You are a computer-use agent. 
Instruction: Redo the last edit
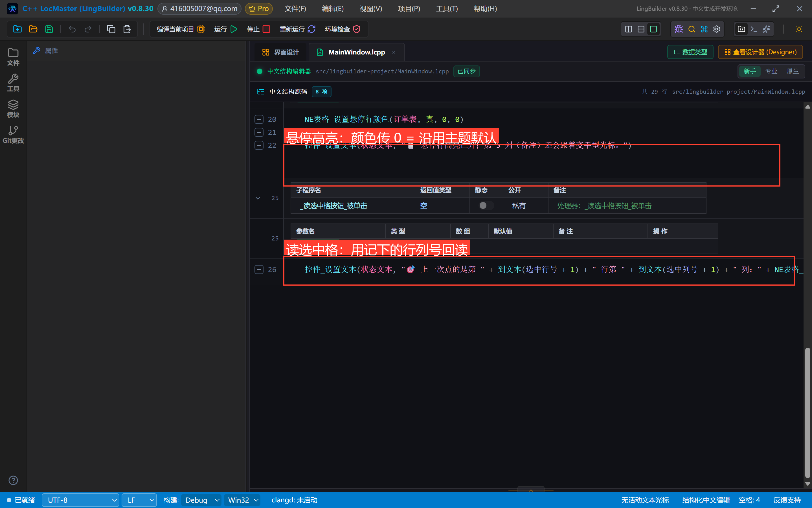[x=88, y=29]
